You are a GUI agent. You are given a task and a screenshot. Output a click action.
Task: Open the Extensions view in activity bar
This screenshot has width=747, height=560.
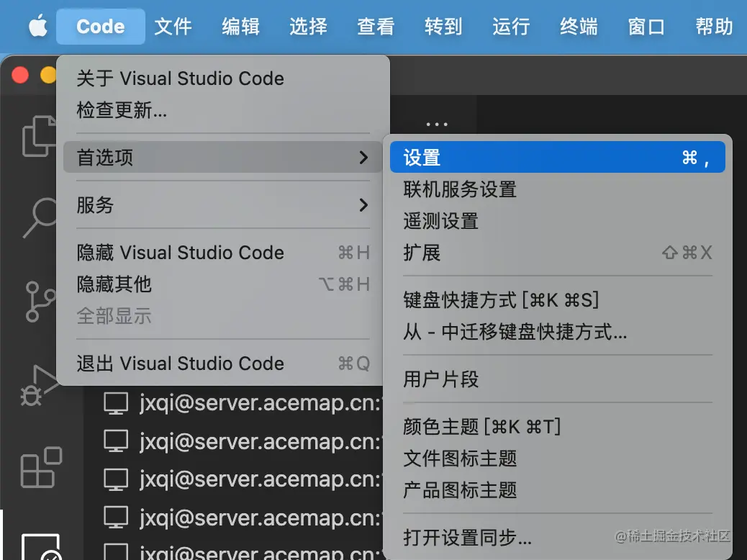(42, 468)
